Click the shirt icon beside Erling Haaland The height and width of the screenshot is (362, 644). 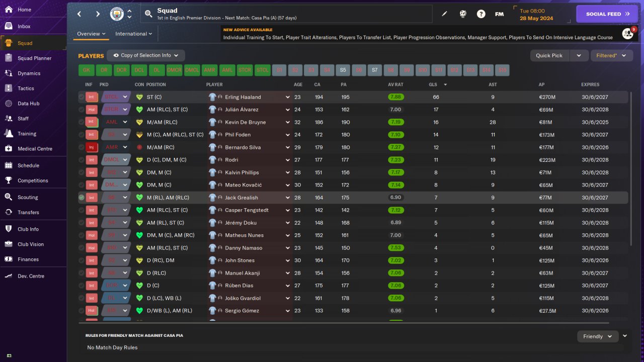(213, 97)
